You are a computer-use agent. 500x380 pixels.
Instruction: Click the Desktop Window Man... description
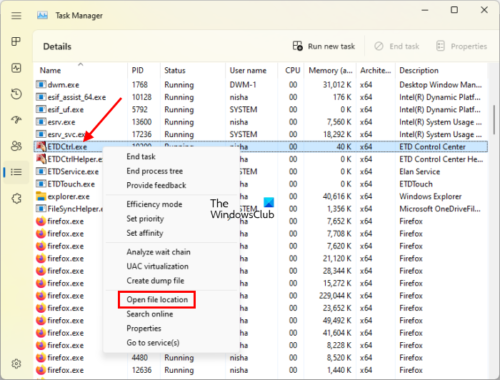(x=440, y=85)
